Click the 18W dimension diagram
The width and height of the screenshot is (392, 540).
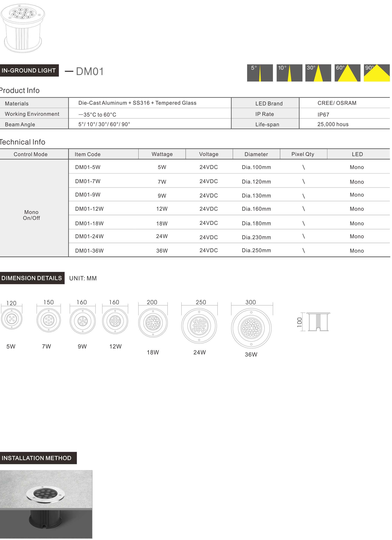pos(153,323)
